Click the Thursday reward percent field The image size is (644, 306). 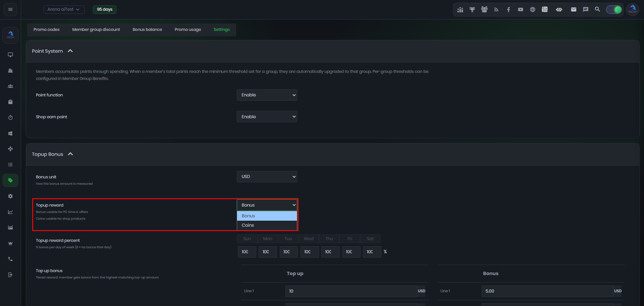(330, 252)
